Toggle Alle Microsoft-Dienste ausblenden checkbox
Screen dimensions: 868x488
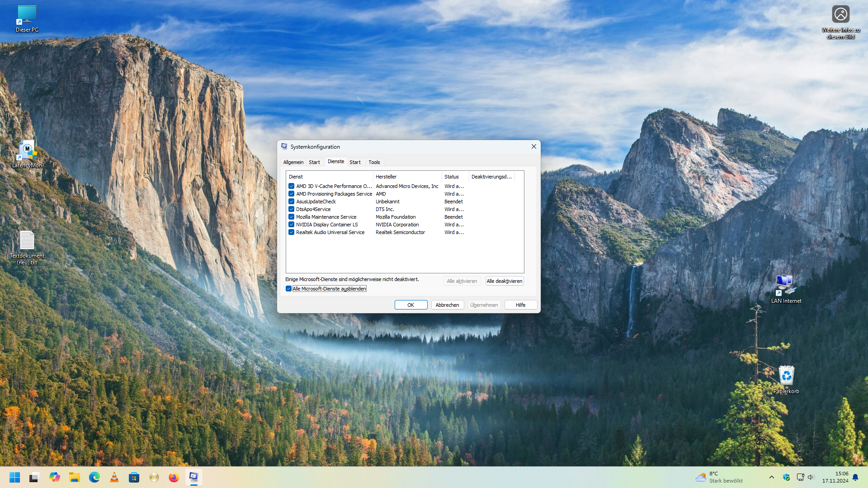(288, 289)
